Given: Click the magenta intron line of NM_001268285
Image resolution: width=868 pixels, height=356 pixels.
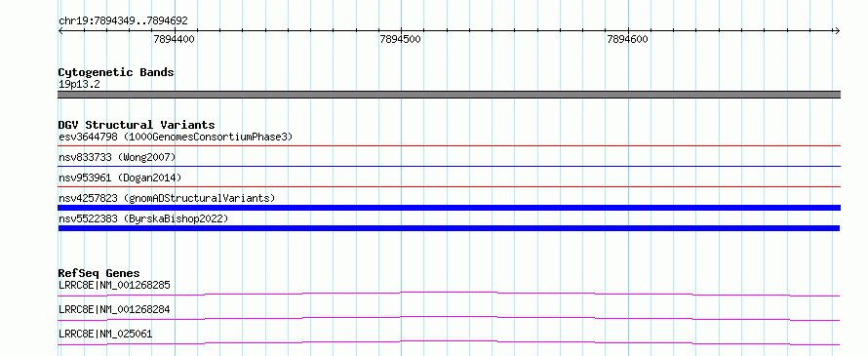Looking at the screenshot, I should coord(449,293).
